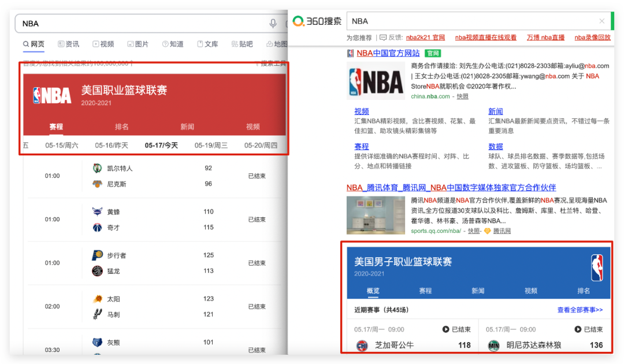
Task: Open the 360搜索 logo
Action: click(317, 21)
